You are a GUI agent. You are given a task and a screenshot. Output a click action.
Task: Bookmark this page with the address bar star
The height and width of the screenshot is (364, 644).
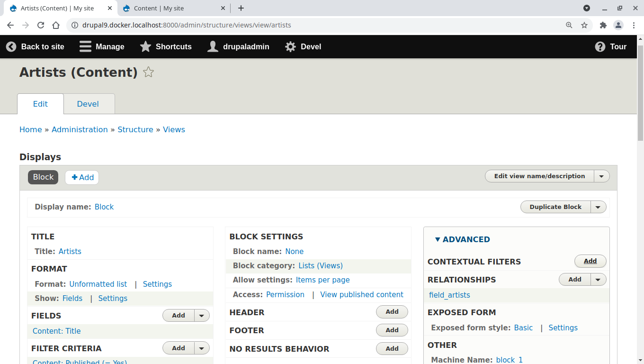point(584,25)
